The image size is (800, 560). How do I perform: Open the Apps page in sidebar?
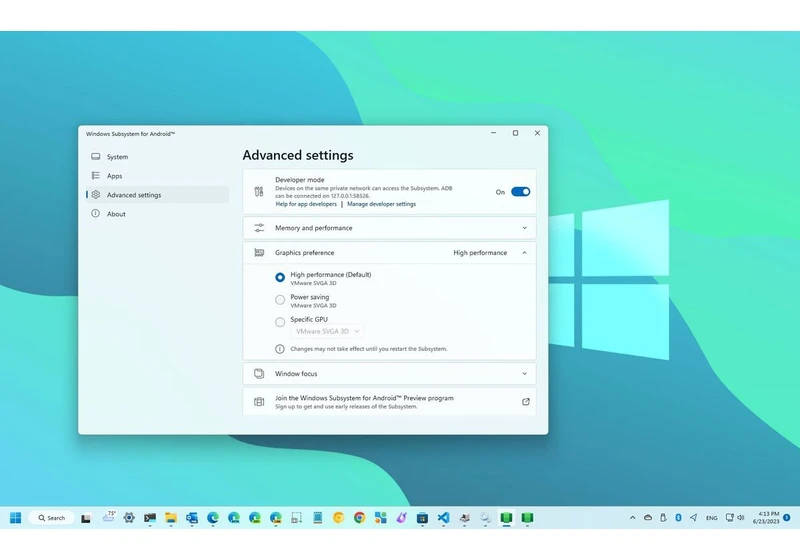[x=158, y=175]
